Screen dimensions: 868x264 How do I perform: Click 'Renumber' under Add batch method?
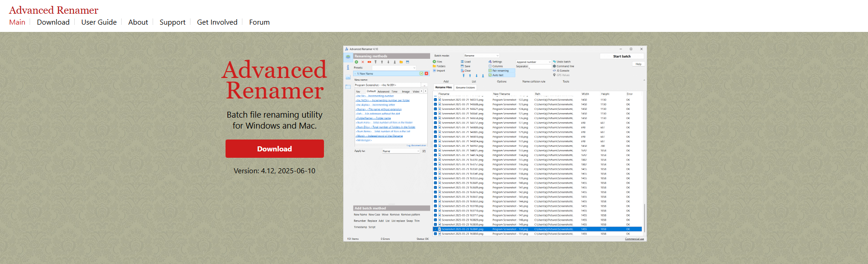click(x=360, y=221)
